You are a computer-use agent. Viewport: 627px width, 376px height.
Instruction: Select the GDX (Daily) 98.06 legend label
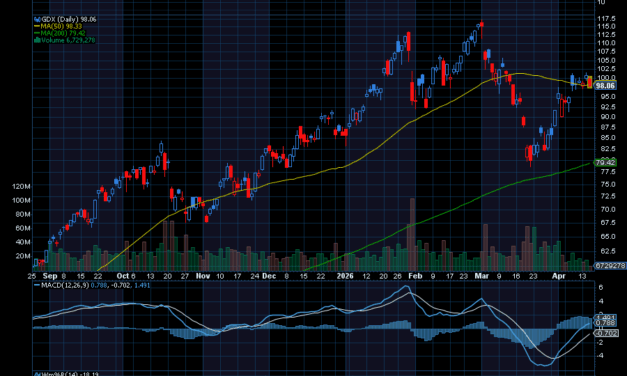tap(69, 19)
